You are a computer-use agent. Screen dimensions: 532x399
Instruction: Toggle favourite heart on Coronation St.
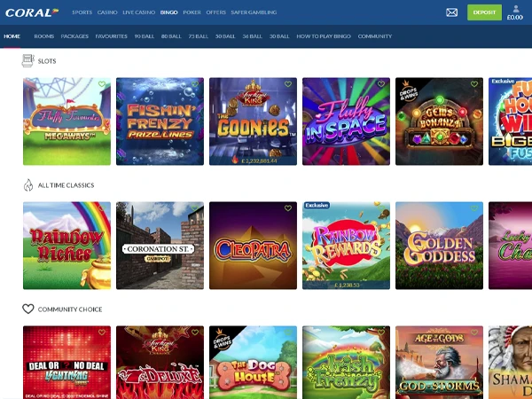pyautogui.click(x=195, y=208)
